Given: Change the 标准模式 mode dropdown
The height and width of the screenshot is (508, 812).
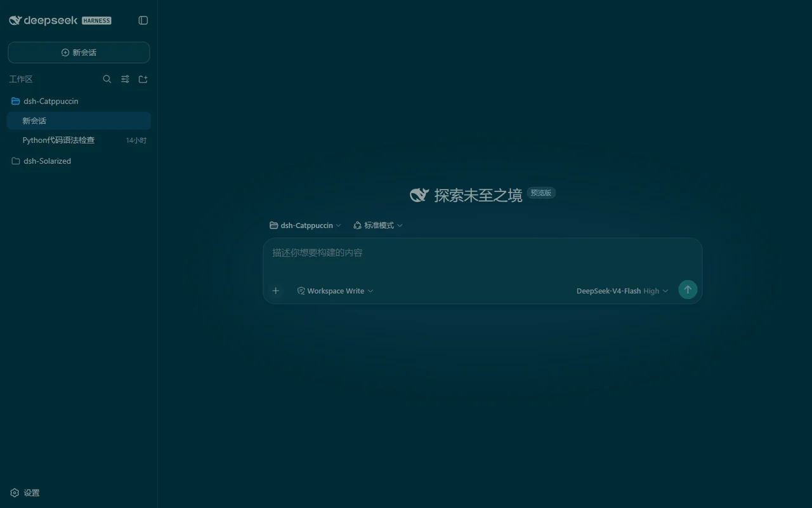Looking at the screenshot, I should (x=378, y=225).
